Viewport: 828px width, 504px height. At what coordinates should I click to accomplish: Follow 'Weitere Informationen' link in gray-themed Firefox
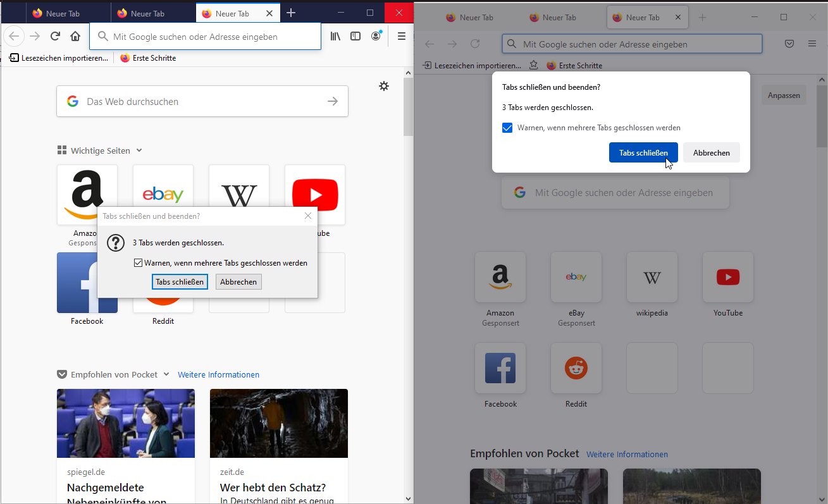(x=627, y=454)
